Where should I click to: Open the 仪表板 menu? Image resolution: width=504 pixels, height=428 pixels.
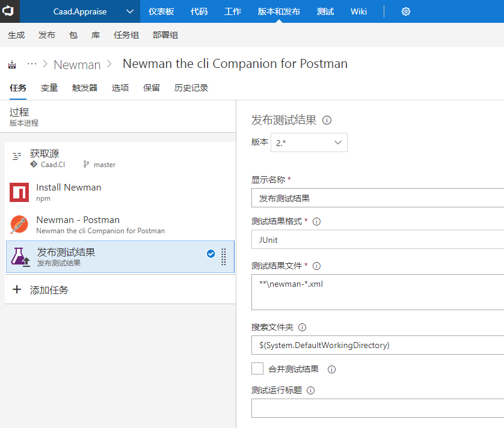pyautogui.click(x=161, y=11)
